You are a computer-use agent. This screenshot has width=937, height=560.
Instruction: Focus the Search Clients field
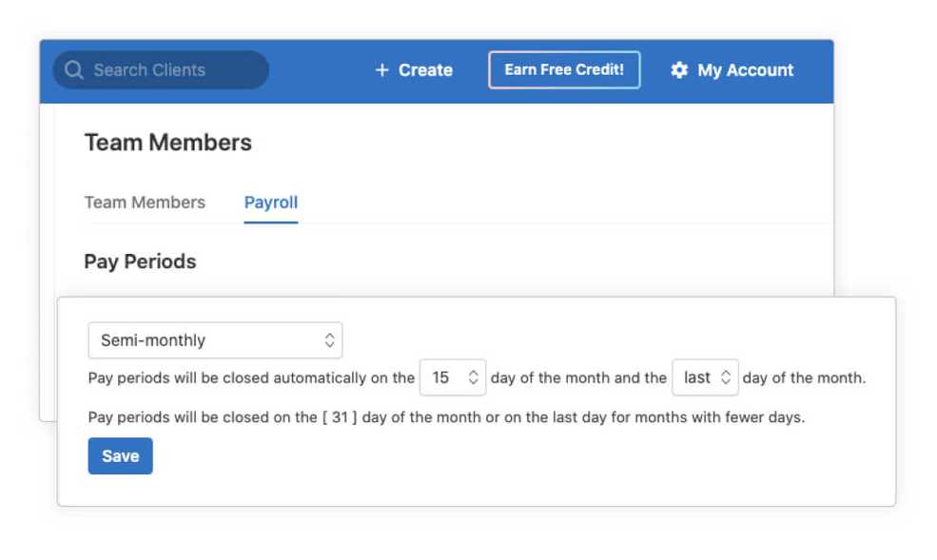coord(161,69)
